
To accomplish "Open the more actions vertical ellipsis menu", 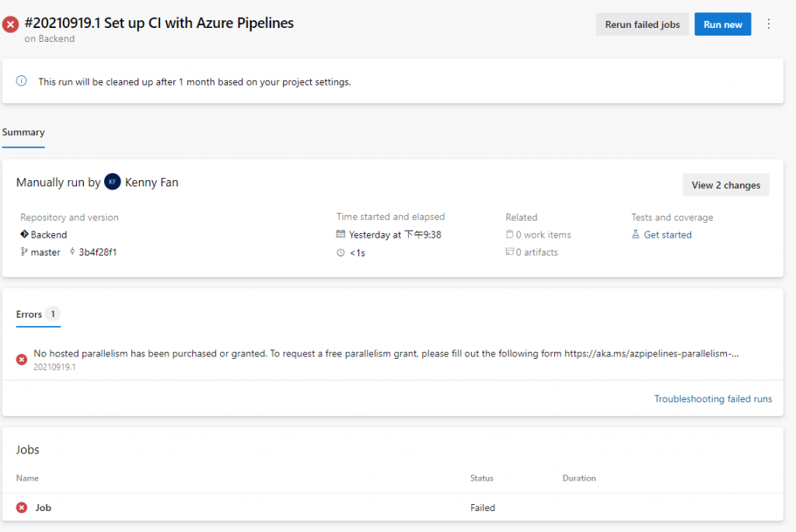I will [769, 24].
